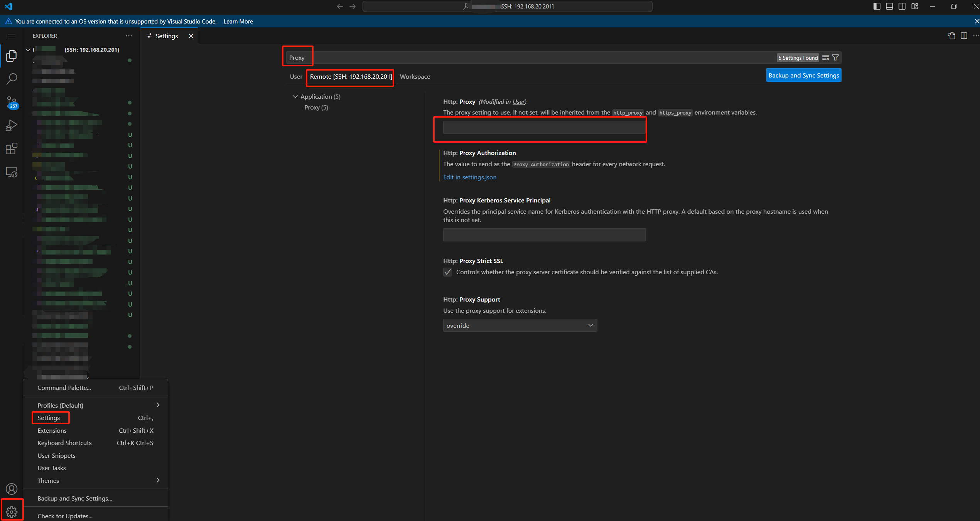Click the Backup and Sync Settings button
The width and height of the screenshot is (980, 521).
(x=803, y=76)
